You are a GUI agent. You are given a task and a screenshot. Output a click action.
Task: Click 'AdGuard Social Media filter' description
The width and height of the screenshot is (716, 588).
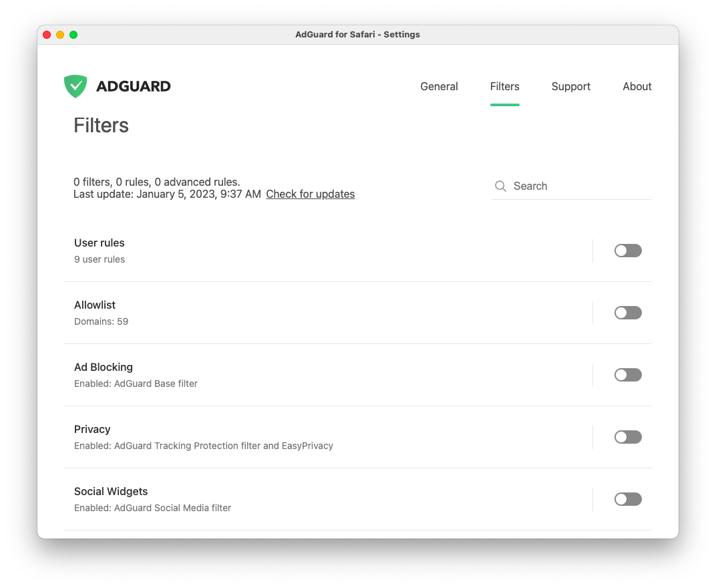[152, 508]
